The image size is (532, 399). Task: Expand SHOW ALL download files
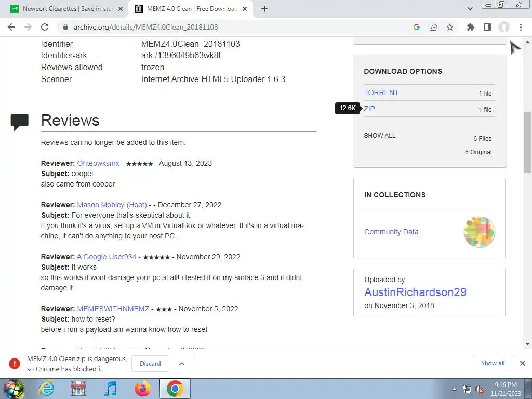[x=380, y=136]
